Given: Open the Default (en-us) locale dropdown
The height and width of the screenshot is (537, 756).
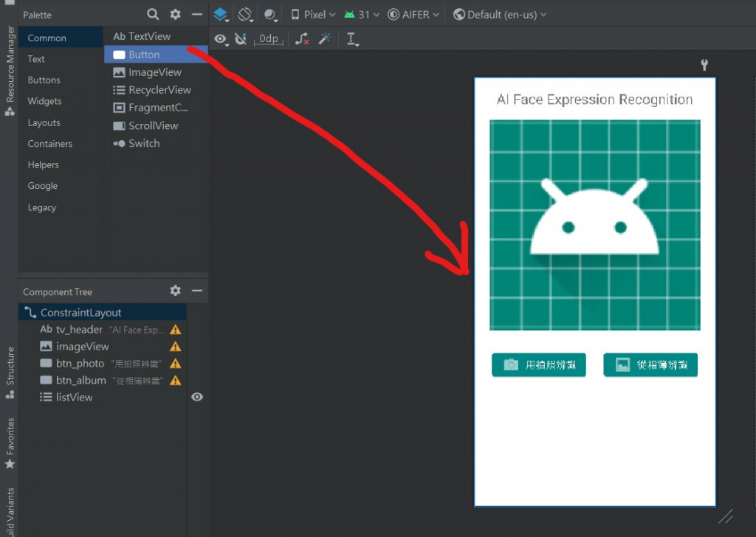Looking at the screenshot, I should pos(500,15).
